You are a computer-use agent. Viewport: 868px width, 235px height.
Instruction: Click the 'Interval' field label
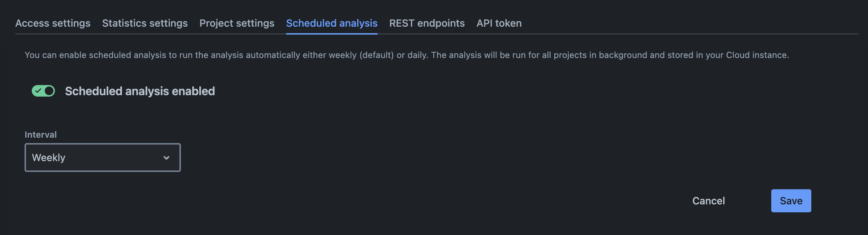coord(40,135)
